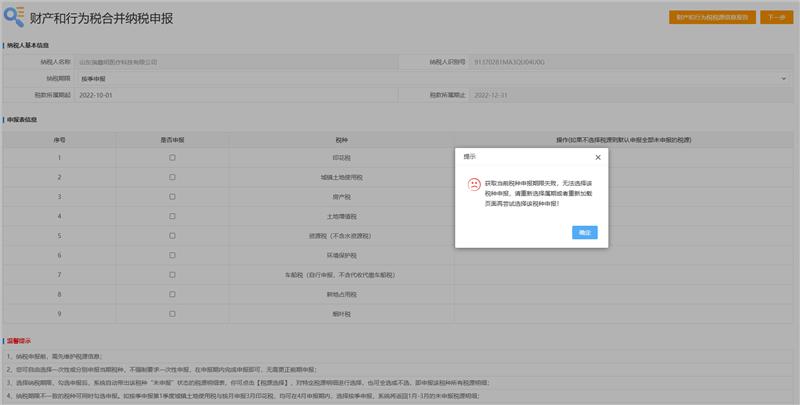The height and width of the screenshot is (405, 800).
Task: Select the 耕地占用税 checkbox
Action: coord(173,294)
